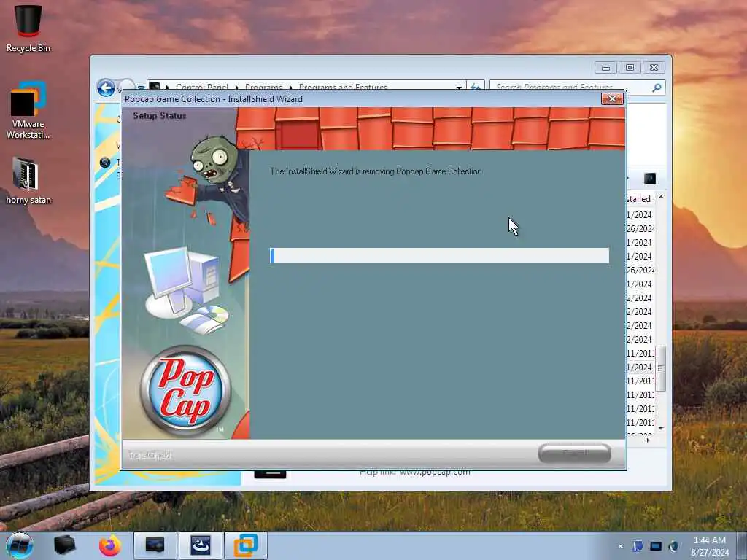This screenshot has height=560, width=747.
Task: Click the dark help icon beside the list toolbar
Action: click(x=650, y=179)
